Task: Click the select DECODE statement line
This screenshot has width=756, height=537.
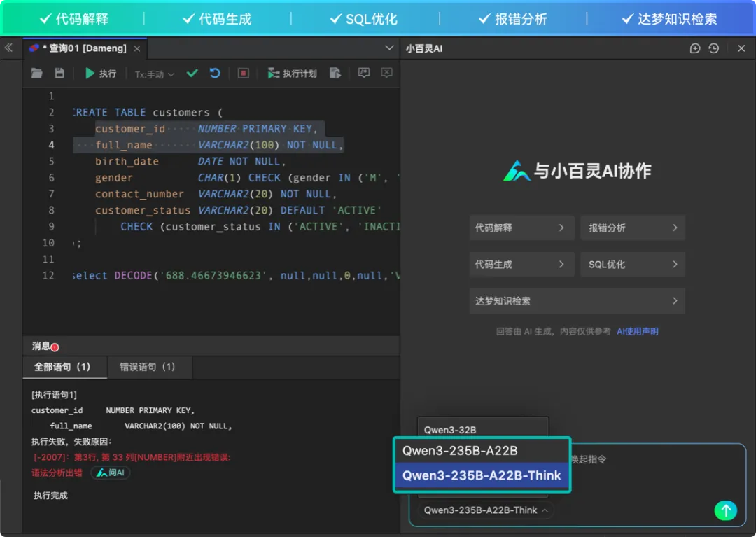Action: tap(236, 276)
